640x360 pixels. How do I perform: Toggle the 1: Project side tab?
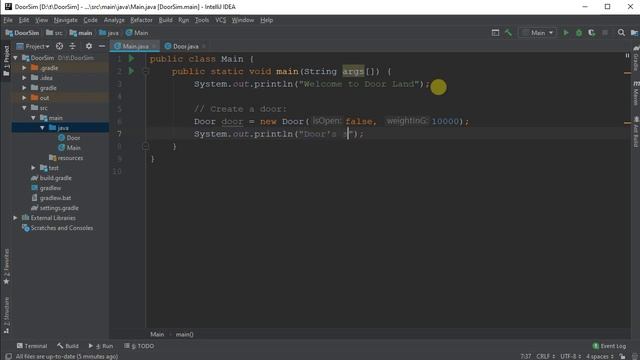tap(6, 60)
